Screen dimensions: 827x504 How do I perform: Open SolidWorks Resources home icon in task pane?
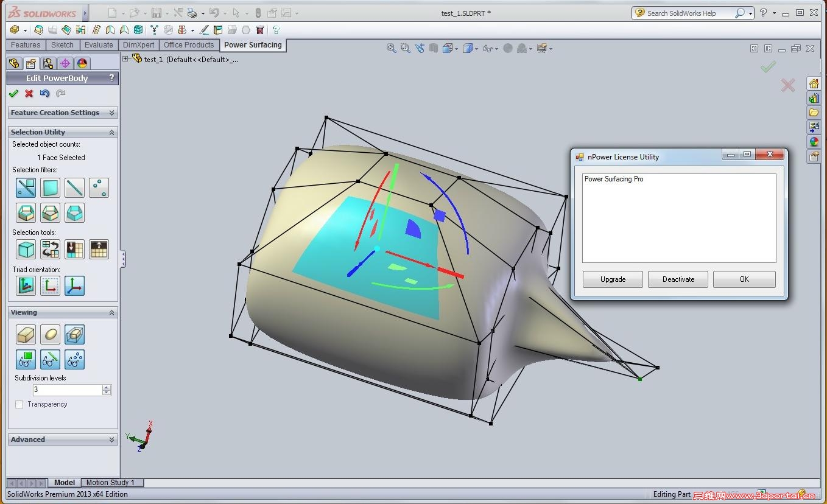(814, 84)
